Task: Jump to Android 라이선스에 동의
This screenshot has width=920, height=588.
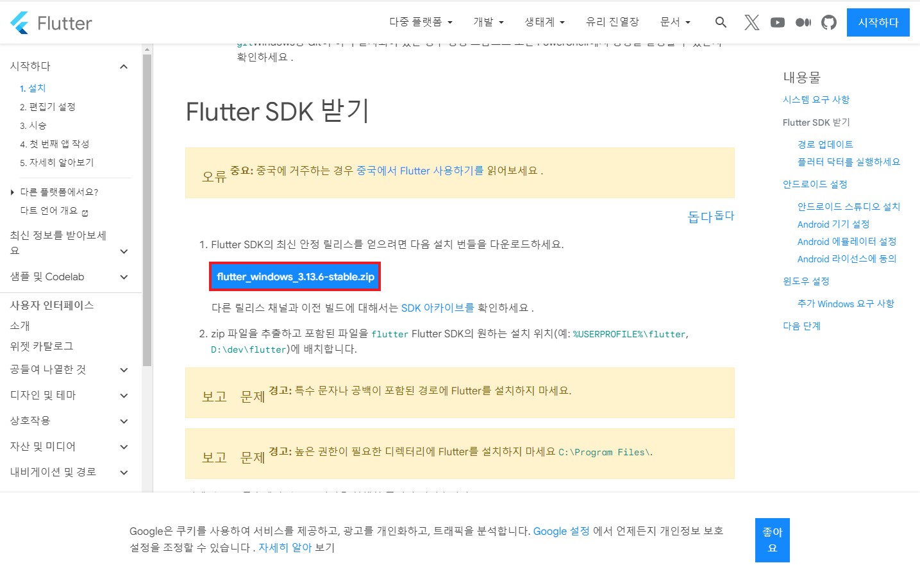Action: (847, 258)
